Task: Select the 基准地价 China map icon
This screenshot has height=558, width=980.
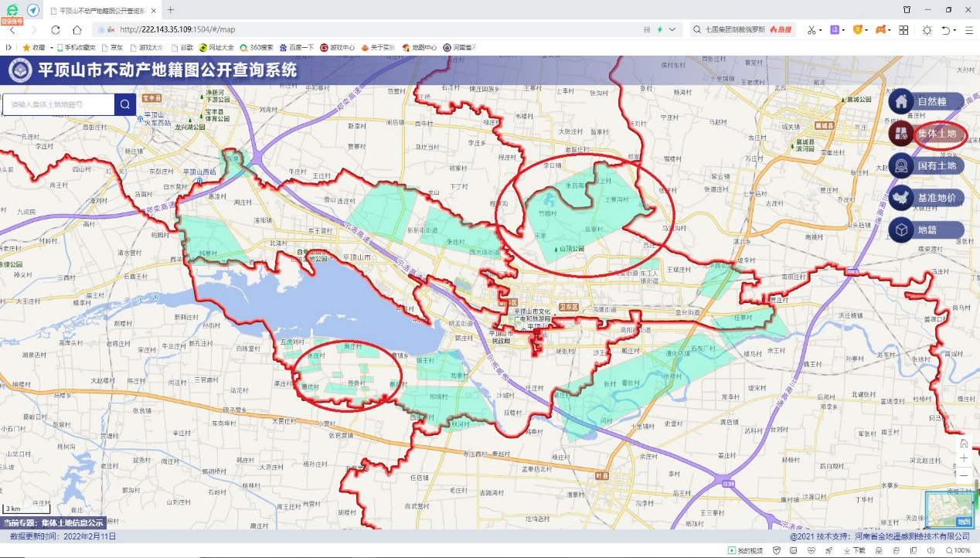Action: click(900, 198)
